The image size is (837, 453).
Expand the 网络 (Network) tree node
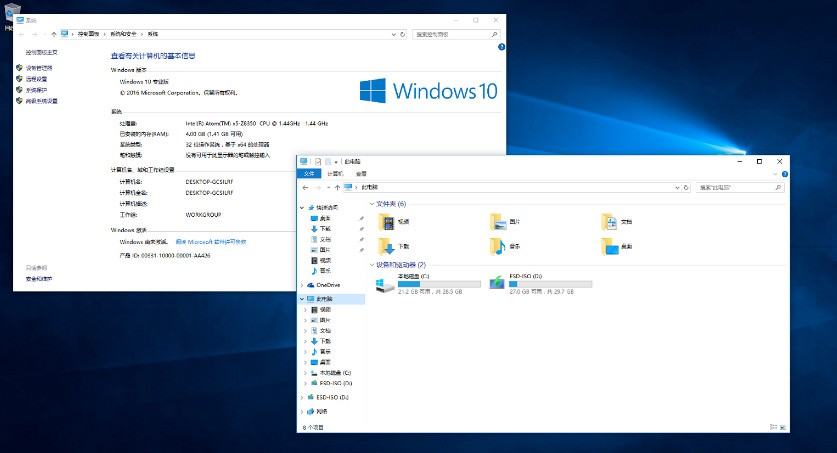[x=302, y=412]
